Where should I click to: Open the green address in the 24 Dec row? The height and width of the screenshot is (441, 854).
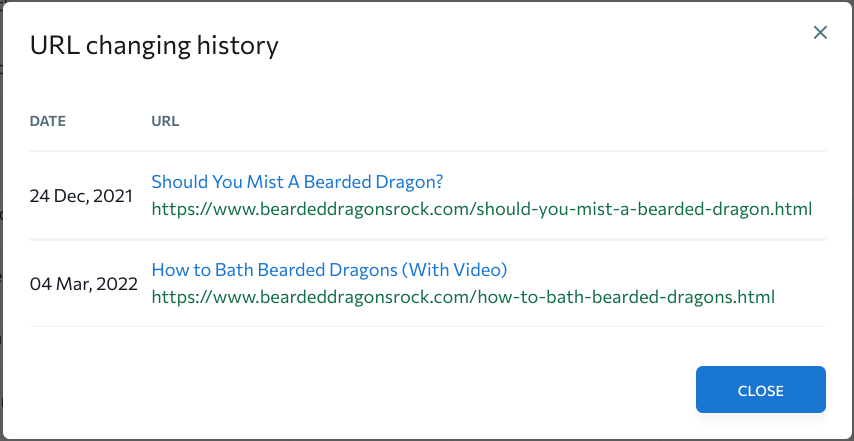point(481,209)
